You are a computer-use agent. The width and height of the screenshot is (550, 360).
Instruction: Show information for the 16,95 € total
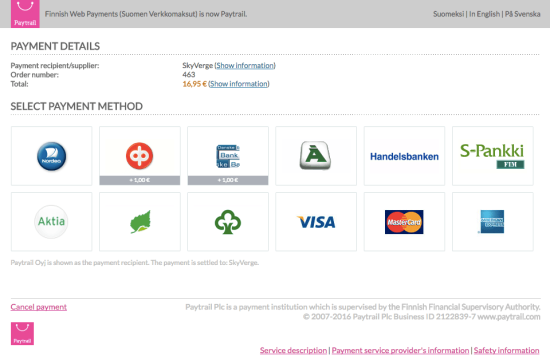(239, 84)
